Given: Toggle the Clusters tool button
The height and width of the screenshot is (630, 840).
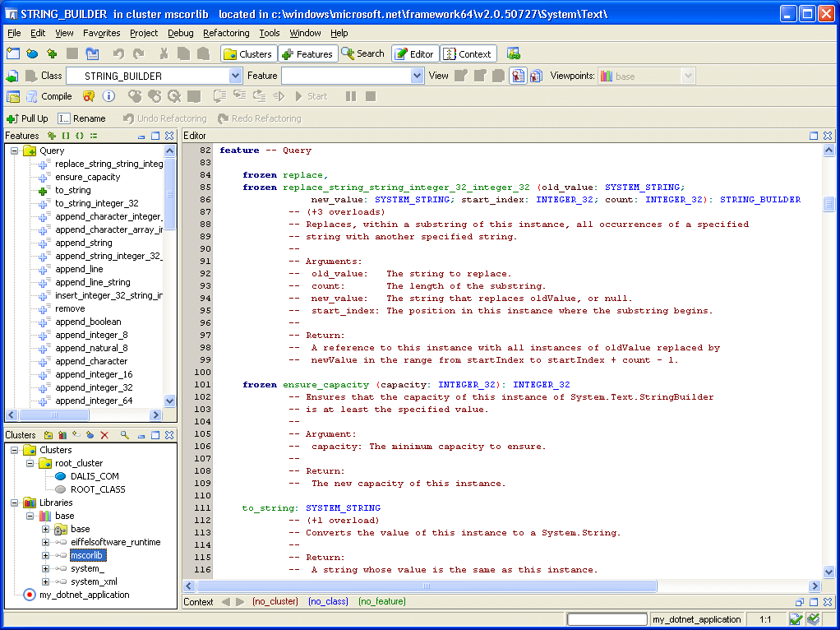Looking at the screenshot, I should coord(247,54).
